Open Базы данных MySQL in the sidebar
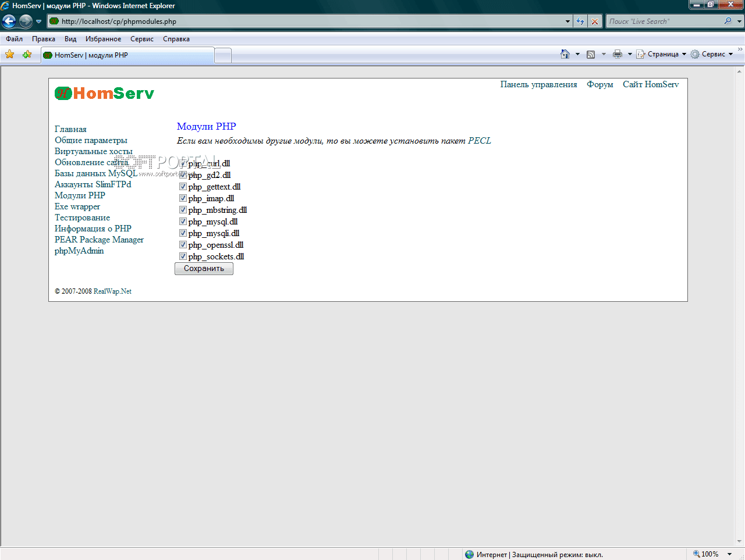 [x=96, y=173]
